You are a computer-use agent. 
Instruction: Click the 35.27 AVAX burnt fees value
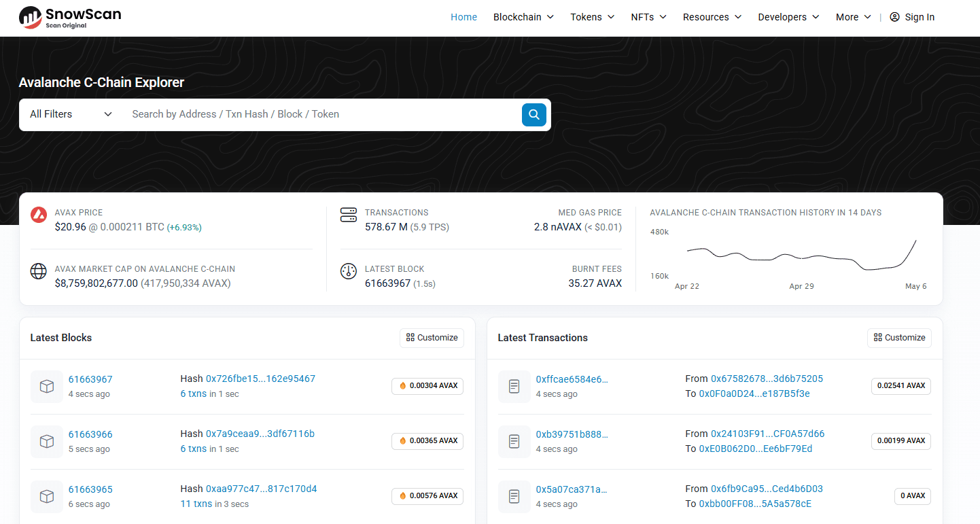[595, 283]
